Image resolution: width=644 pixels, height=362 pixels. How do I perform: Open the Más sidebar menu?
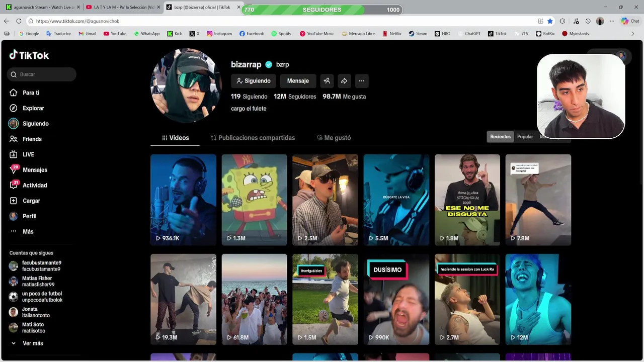click(22, 231)
